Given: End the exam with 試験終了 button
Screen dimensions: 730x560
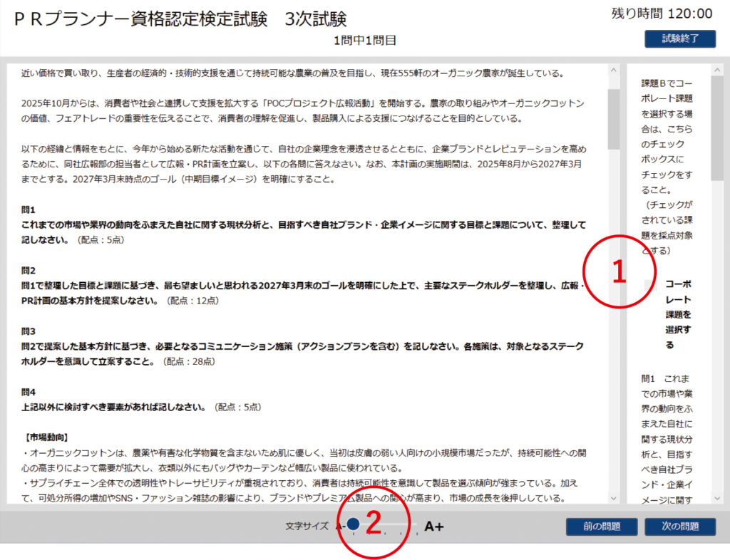Looking at the screenshot, I should [679, 38].
